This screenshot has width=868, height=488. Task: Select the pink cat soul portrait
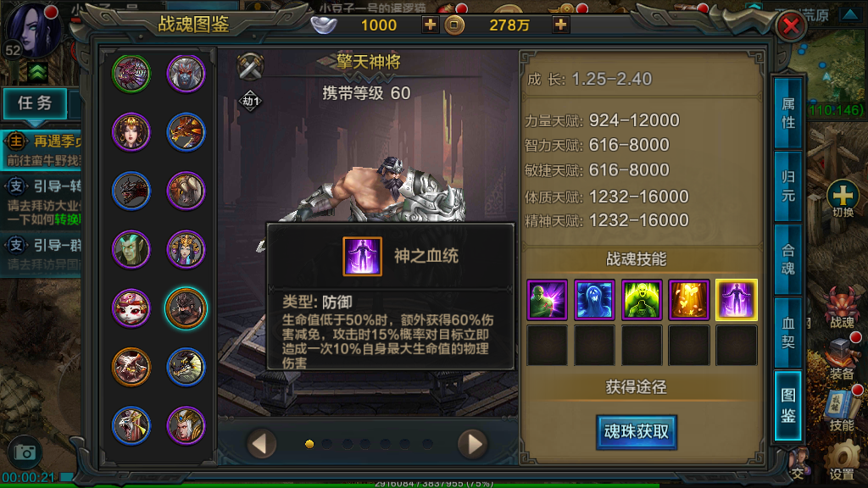pos(131,308)
